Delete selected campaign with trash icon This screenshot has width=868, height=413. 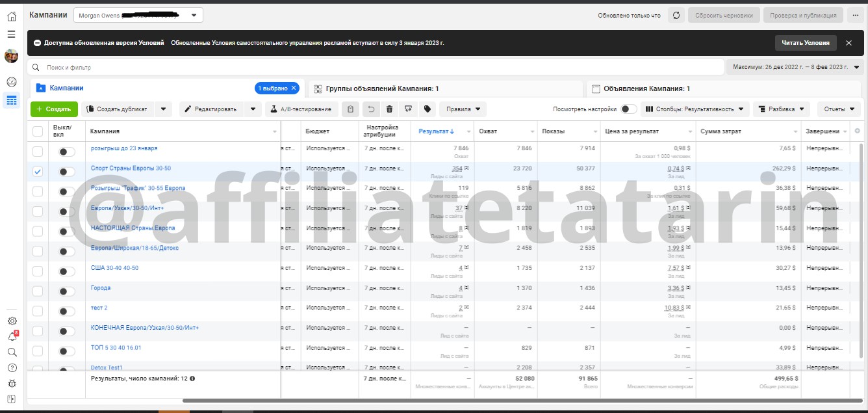389,109
